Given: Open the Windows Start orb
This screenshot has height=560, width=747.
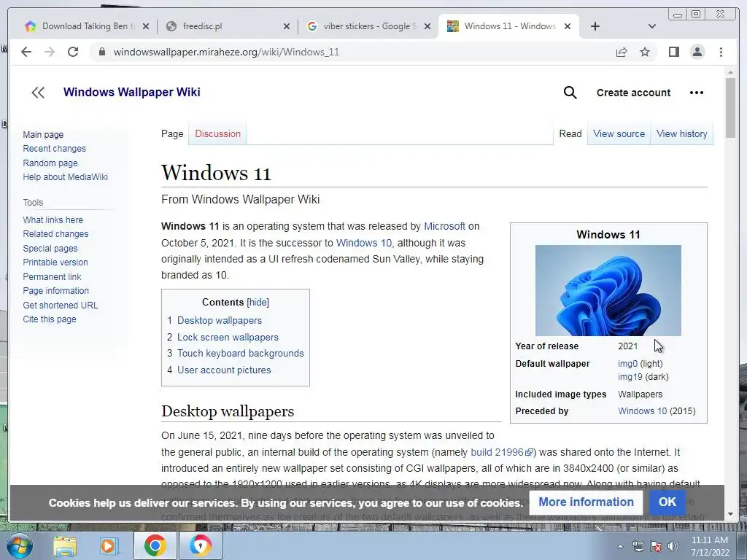Looking at the screenshot, I should pyautogui.click(x=20, y=545).
